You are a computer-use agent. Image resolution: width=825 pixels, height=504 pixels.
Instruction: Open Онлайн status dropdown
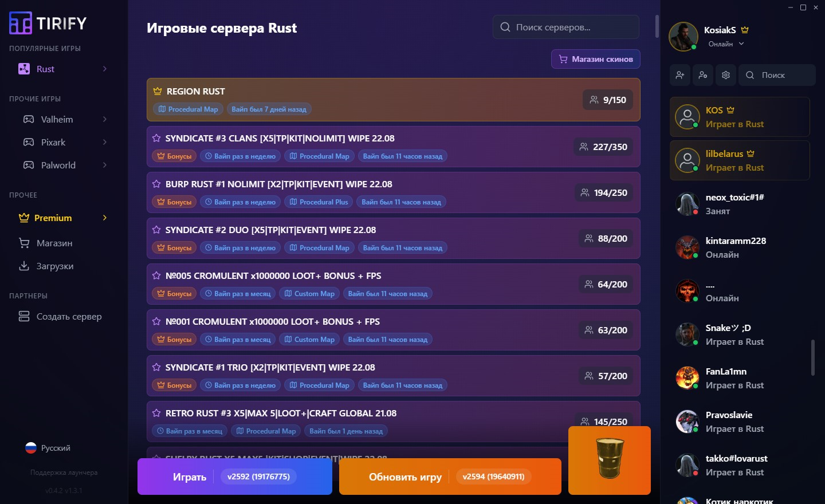726,44
